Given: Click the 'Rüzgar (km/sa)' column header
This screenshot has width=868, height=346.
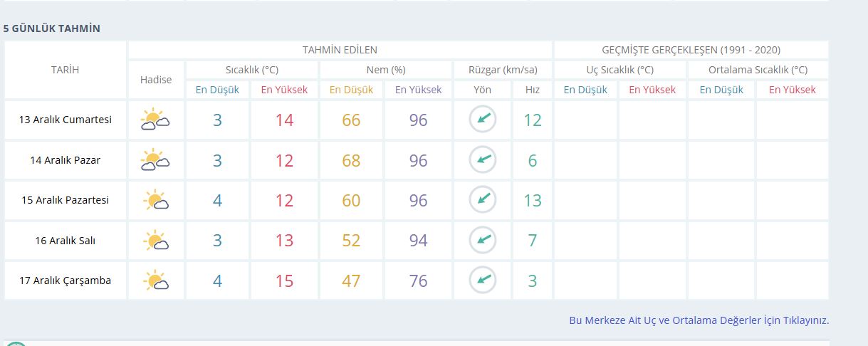Looking at the screenshot, I should (x=503, y=70).
